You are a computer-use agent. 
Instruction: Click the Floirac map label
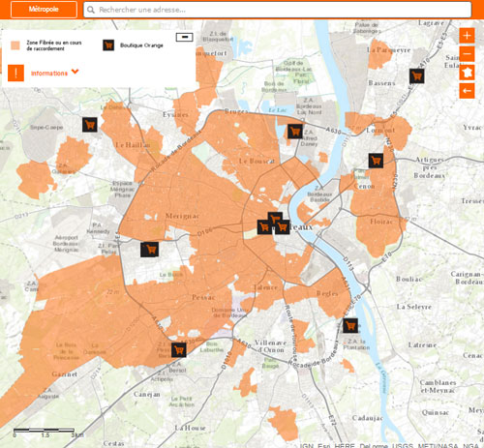pos(381,222)
